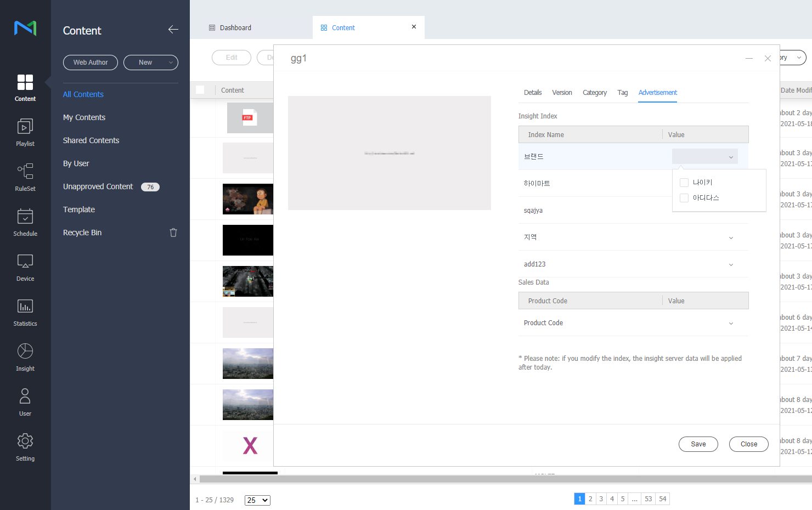The height and width of the screenshot is (510, 812).
Task: Click the Recycle Bin trash icon
Action: [173, 233]
